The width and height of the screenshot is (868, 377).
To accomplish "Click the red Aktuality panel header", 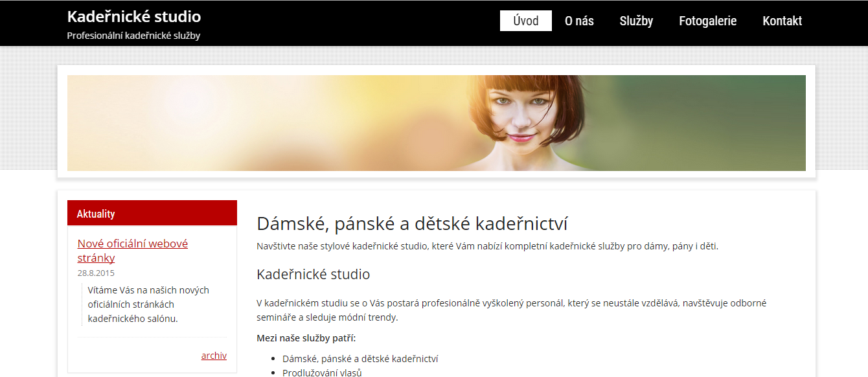I will (x=152, y=213).
